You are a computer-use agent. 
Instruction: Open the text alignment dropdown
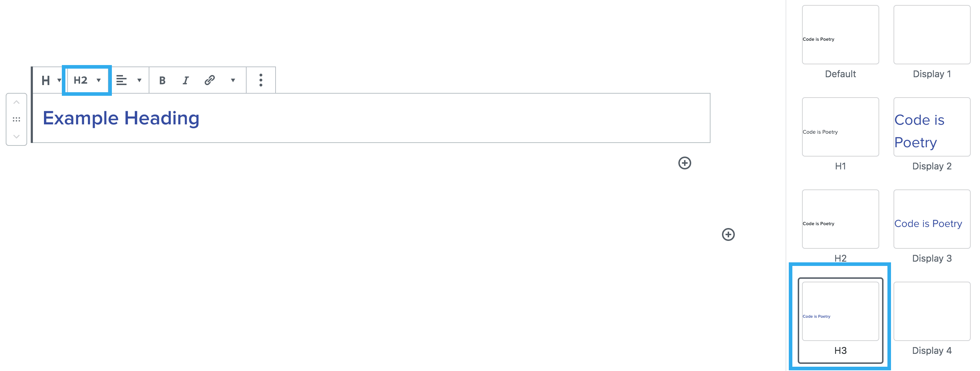pyautogui.click(x=129, y=80)
